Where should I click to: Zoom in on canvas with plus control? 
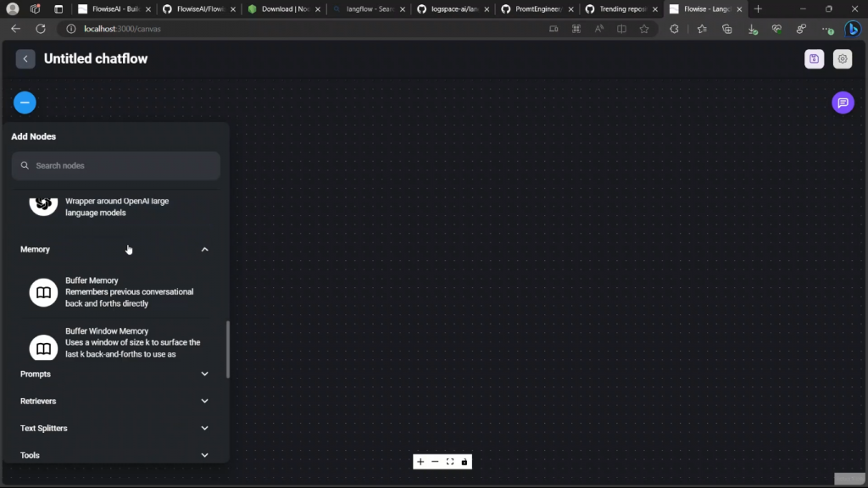[420, 462]
